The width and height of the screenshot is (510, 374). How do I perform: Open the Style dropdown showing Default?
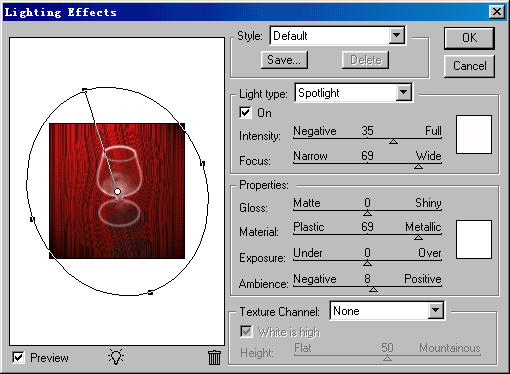(338, 36)
